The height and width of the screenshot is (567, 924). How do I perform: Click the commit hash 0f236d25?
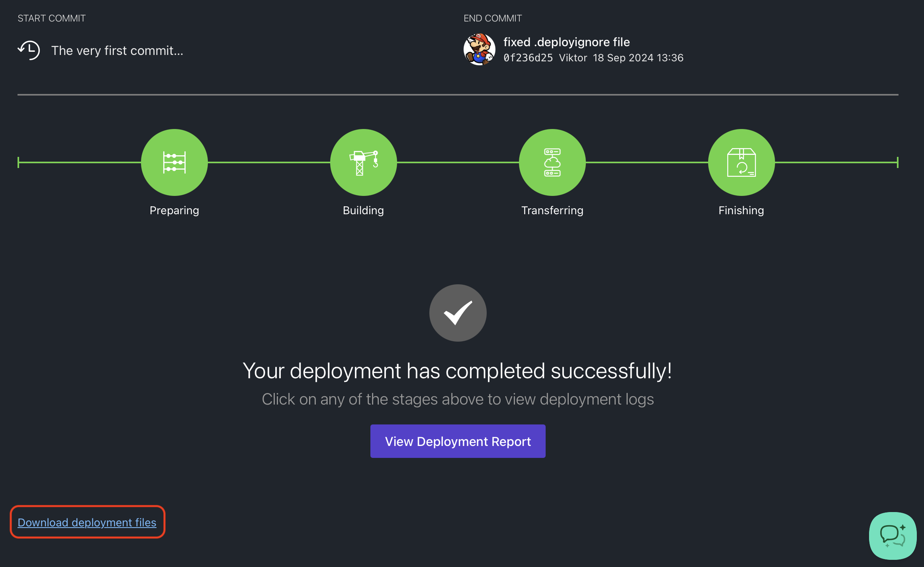(x=528, y=58)
